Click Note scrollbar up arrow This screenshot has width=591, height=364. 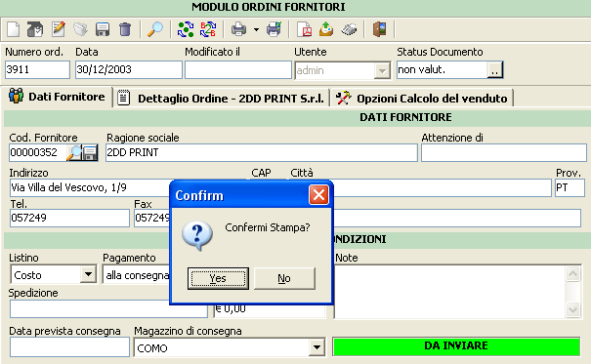(572, 273)
